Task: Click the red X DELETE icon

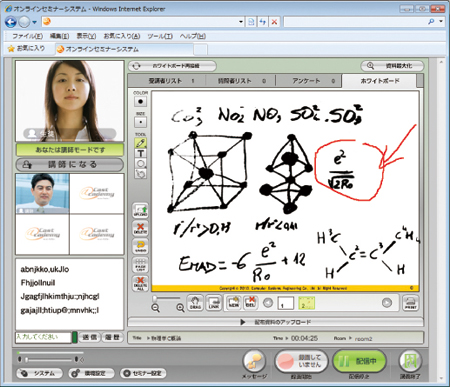Action: point(140,229)
